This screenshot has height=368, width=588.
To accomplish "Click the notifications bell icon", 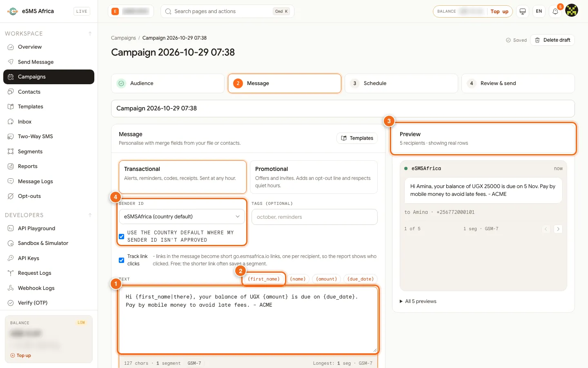I will pyautogui.click(x=555, y=11).
